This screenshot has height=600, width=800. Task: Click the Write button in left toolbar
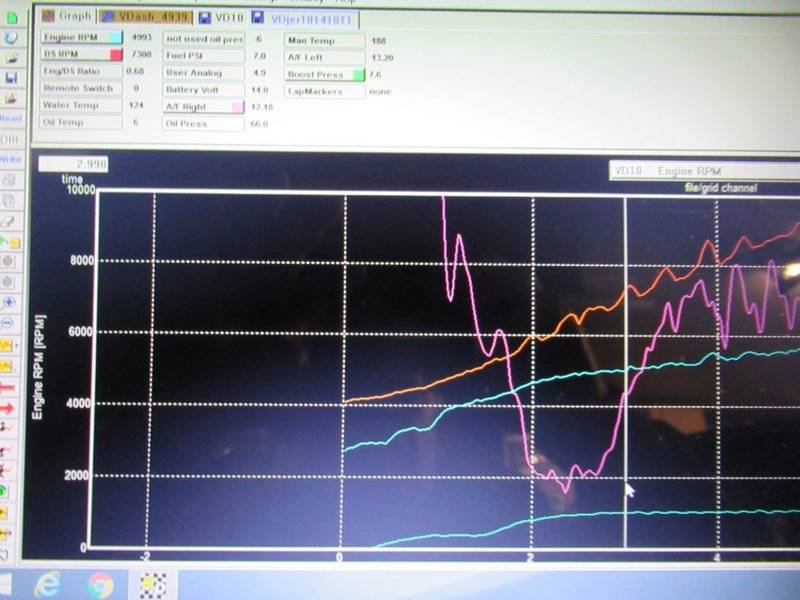point(10,159)
